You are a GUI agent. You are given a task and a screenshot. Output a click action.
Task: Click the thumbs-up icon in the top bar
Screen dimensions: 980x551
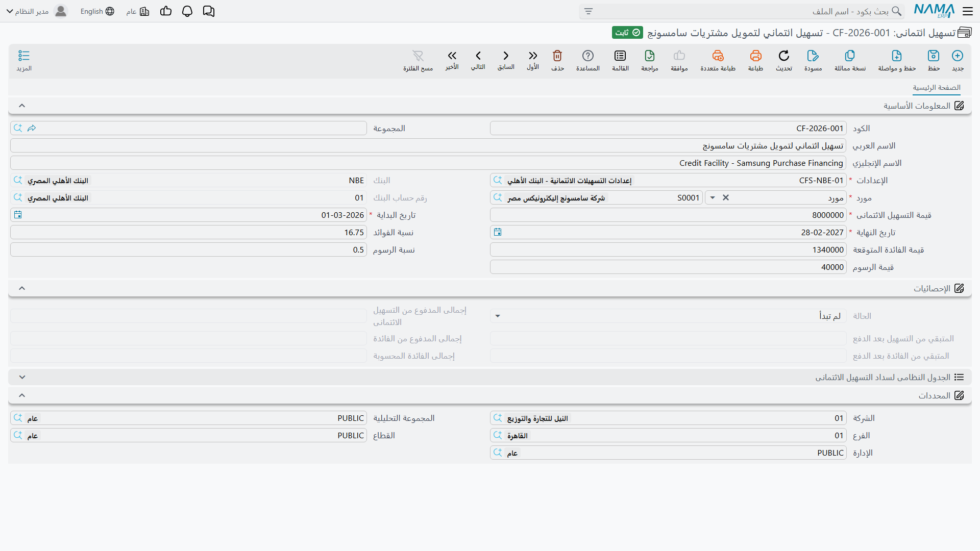(x=166, y=11)
